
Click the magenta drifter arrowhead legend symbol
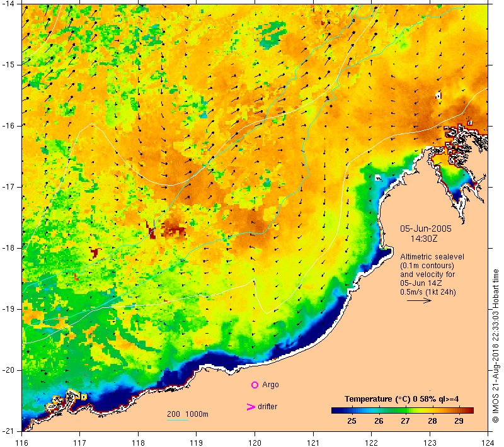250,407
